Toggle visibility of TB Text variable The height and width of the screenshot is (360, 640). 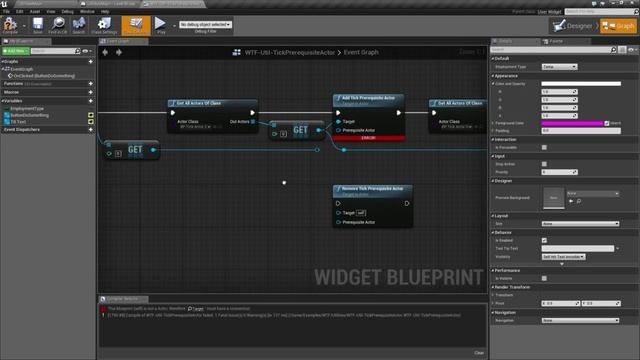[91, 122]
